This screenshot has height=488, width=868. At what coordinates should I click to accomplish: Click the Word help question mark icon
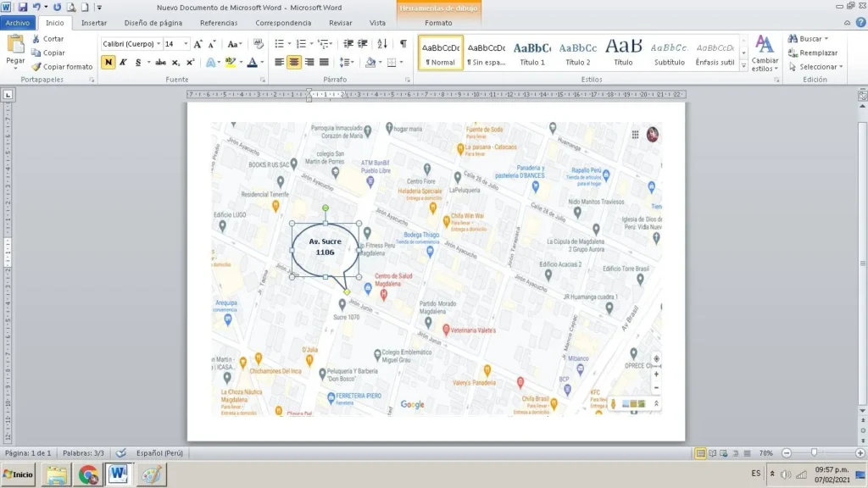pyautogui.click(x=860, y=23)
